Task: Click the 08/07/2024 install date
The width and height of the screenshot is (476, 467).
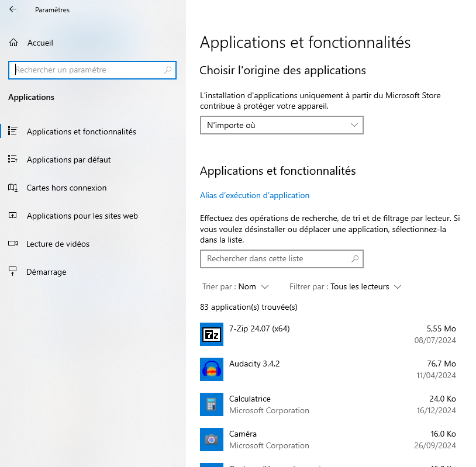Action: (435, 340)
